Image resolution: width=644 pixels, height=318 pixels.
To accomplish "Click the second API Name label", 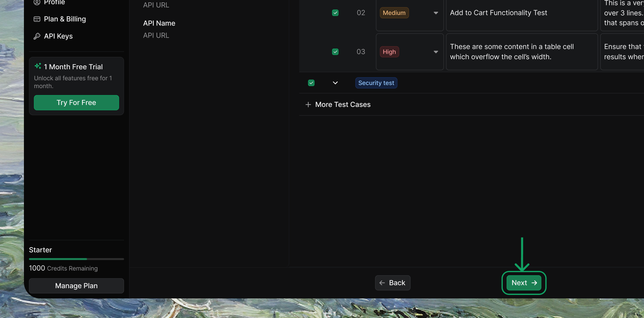I will coord(159,23).
